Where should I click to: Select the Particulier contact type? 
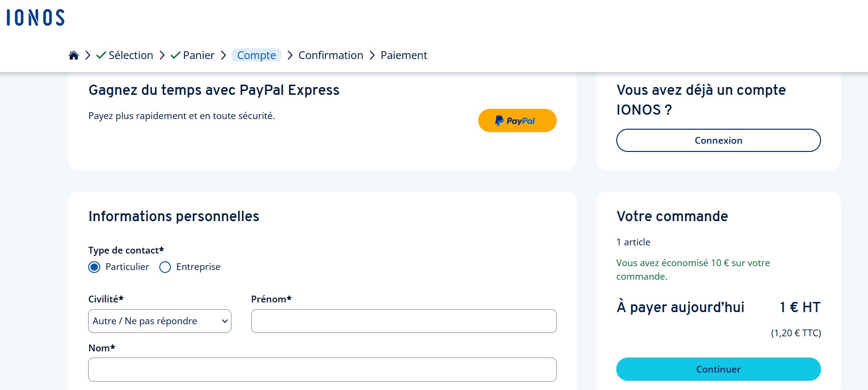[94, 267]
